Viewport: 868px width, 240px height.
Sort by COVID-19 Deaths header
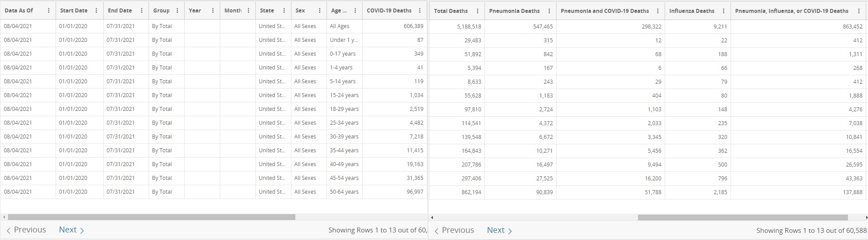(389, 11)
